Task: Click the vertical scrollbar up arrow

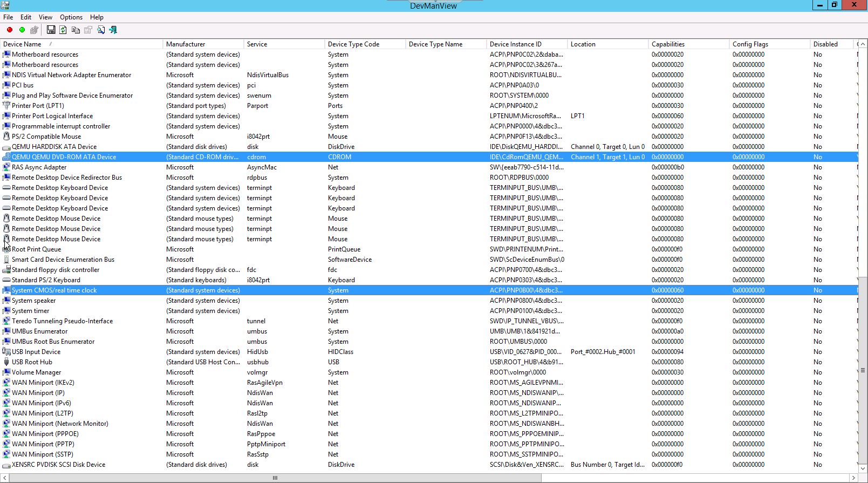Action: click(863, 44)
